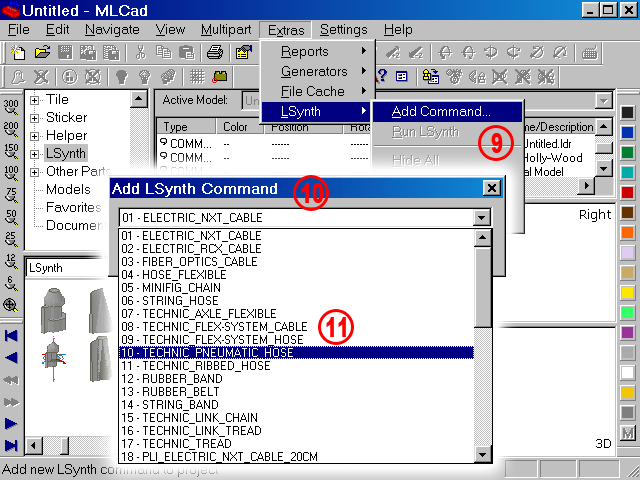Viewport: 640px width, 480px height.
Task: Pick the yellow color swatch
Action: coord(627,292)
